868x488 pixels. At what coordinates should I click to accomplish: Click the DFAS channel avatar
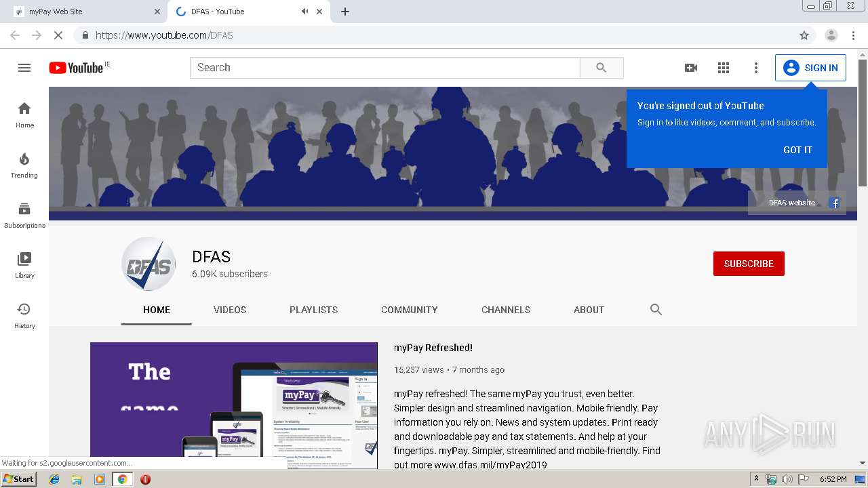click(x=149, y=264)
